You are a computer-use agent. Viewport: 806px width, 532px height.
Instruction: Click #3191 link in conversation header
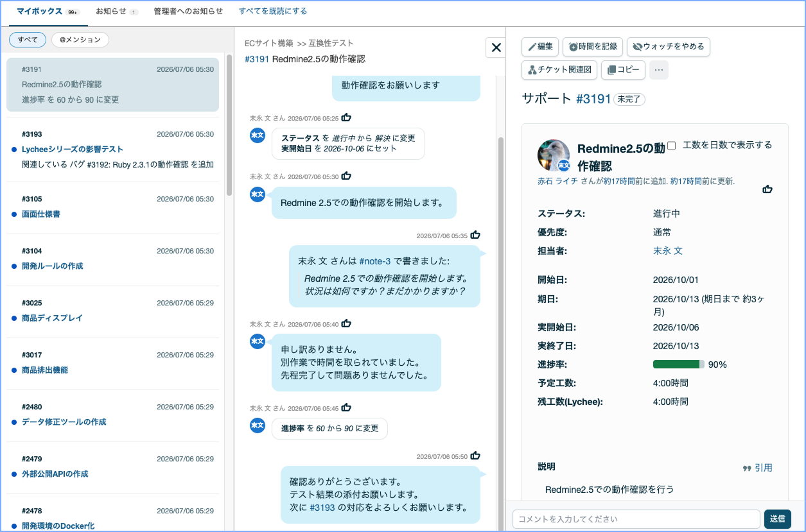257,59
